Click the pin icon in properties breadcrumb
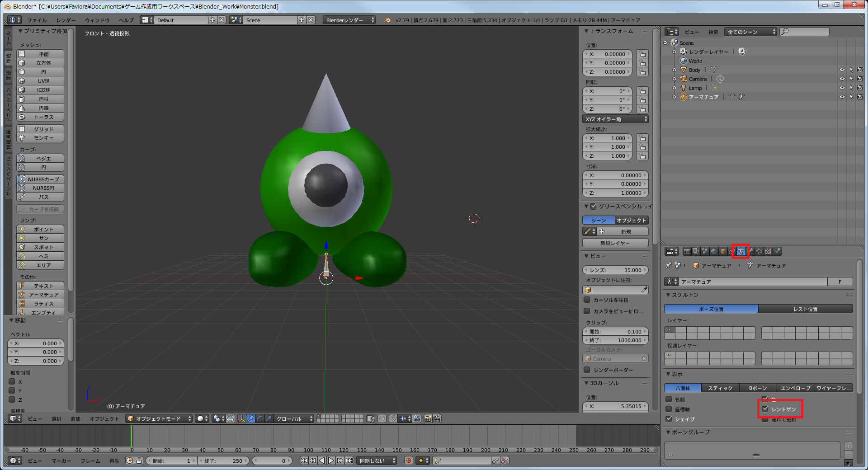Screen dimensions: 868x470 pyautogui.click(x=669, y=265)
